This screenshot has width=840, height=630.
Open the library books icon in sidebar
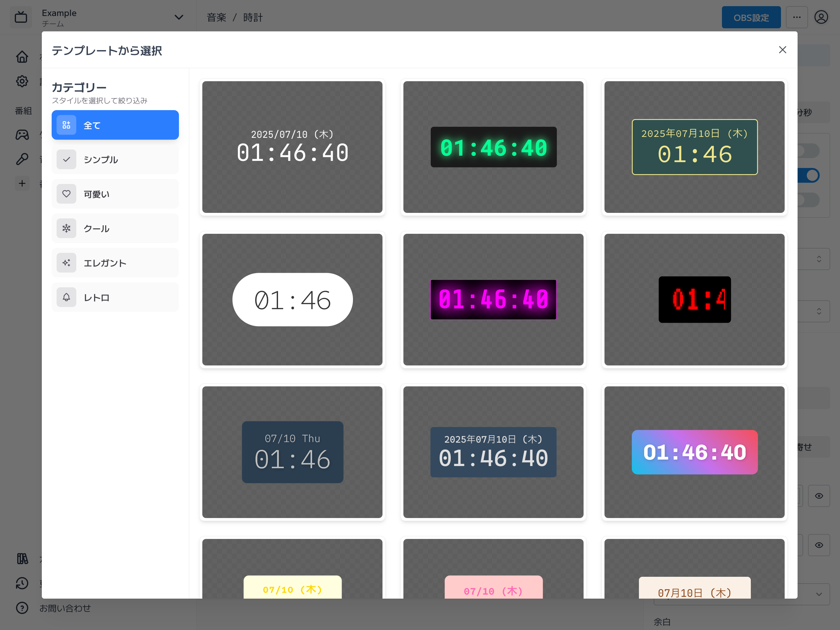(x=22, y=559)
